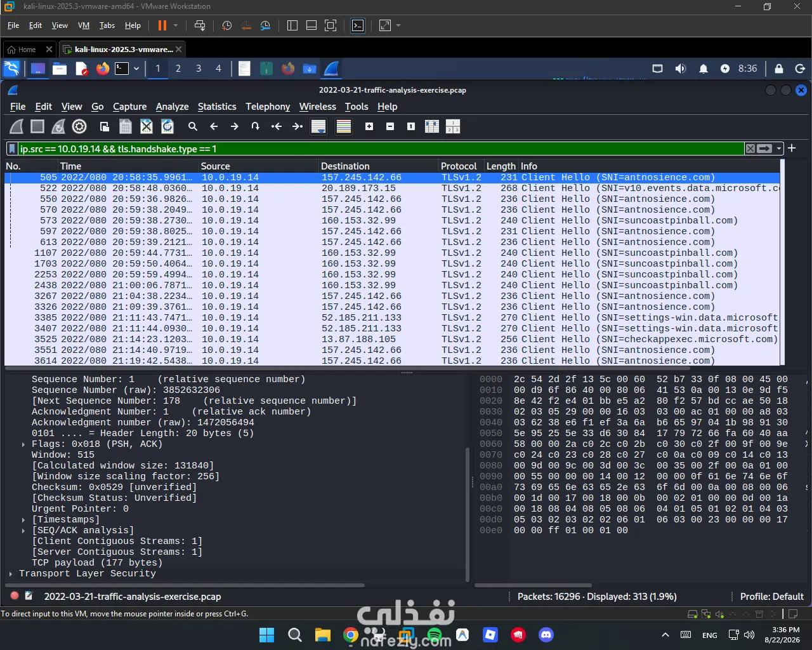Toggle auto-scroll during live capture

pyautogui.click(x=318, y=126)
